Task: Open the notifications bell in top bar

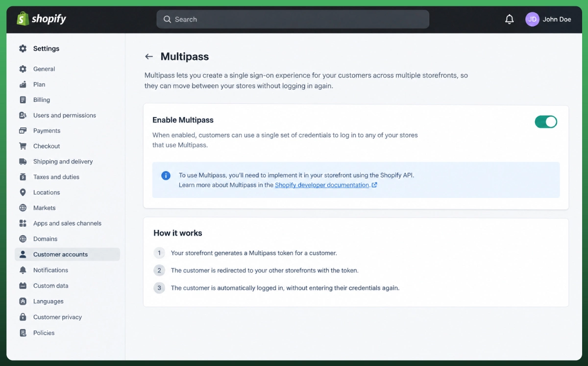Action: 510,19
